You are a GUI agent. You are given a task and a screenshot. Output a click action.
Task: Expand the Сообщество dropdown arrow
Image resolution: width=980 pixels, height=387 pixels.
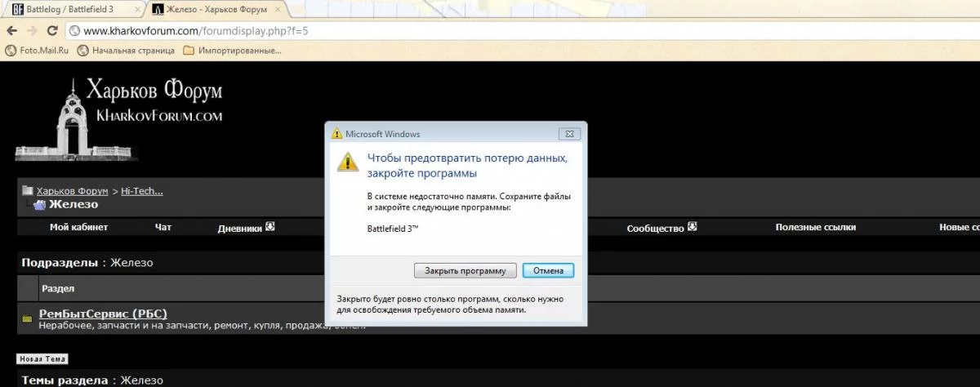coord(693,227)
